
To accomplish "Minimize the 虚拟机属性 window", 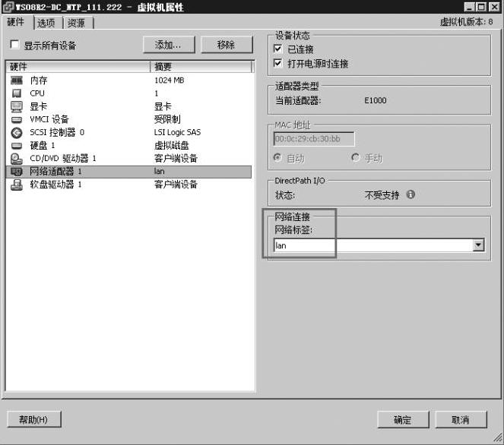I will 469,7.
